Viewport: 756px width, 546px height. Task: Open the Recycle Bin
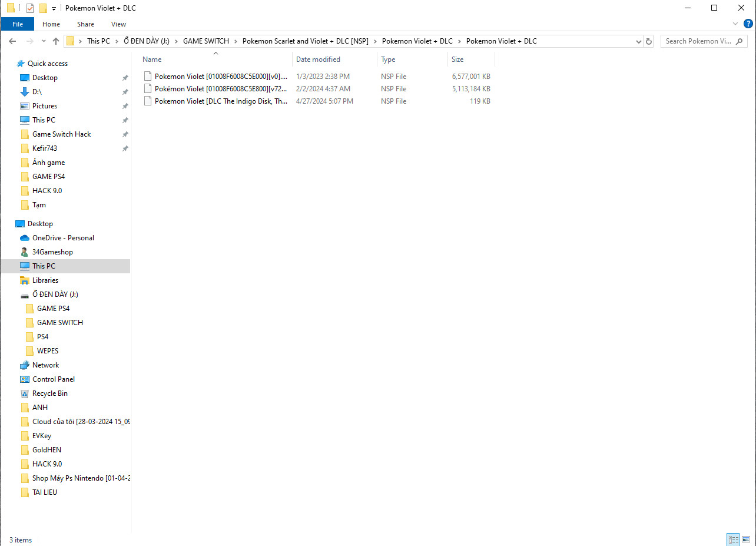pos(50,393)
